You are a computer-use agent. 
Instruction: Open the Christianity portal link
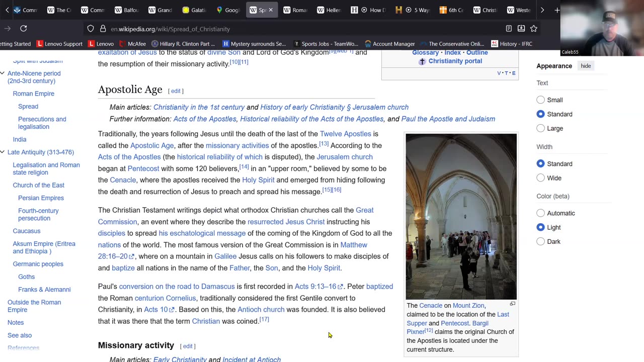(455, 61)
